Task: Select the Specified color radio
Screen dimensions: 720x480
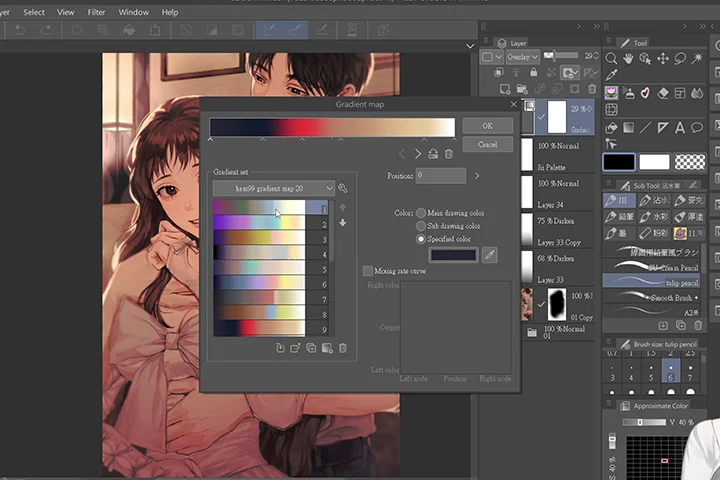Action: click(421, 239)
